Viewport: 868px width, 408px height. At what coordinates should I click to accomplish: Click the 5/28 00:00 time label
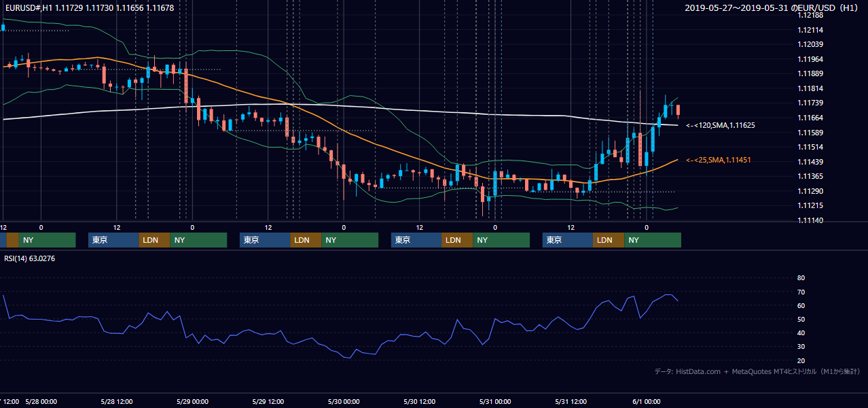tap(41, 401)
